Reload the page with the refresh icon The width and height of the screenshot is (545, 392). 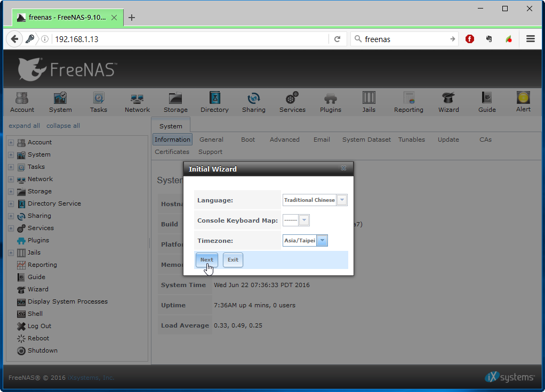(337, 39)
